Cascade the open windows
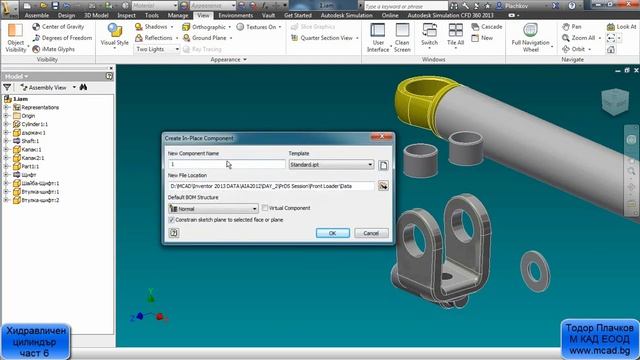The image size is (640, 360). point(487,27)
